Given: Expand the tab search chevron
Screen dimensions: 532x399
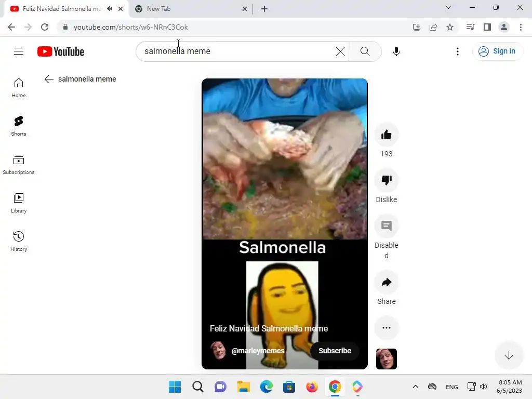Looking at the screenshot, I should click(448, 7).
